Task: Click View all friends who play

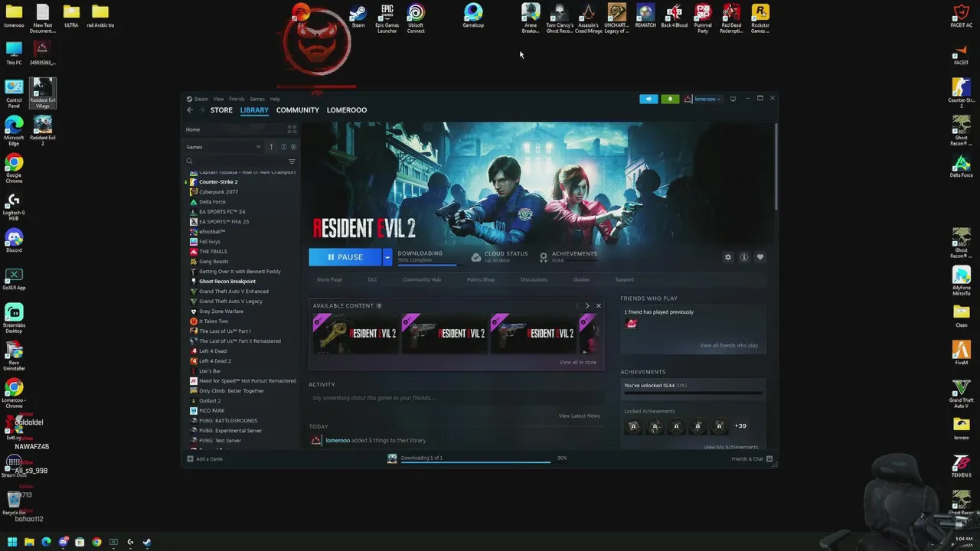Action: click(729, 345)
